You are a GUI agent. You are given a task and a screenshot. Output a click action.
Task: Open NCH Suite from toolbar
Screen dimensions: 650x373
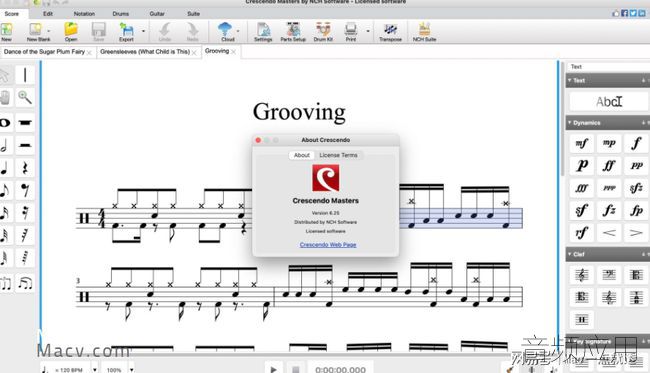pos(424,32)
